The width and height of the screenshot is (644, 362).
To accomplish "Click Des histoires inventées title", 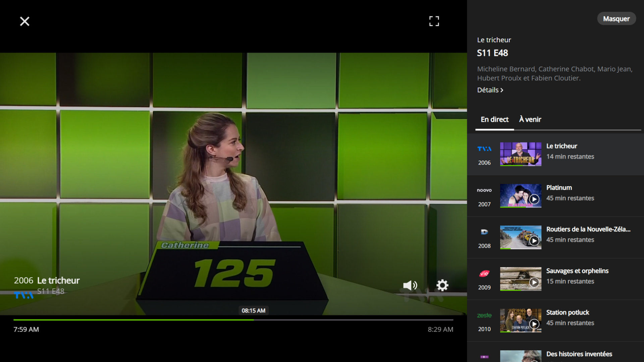I will point(579,354).
